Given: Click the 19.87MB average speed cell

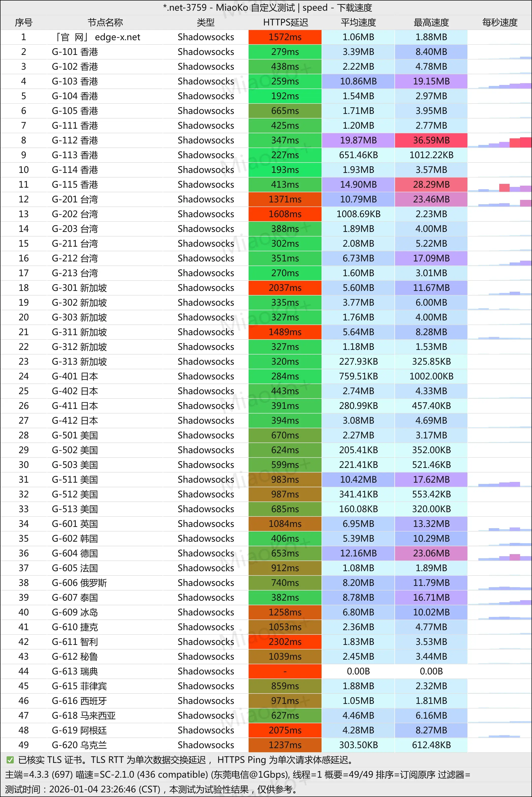Looking at the screenshot, I should pos(358,140).
